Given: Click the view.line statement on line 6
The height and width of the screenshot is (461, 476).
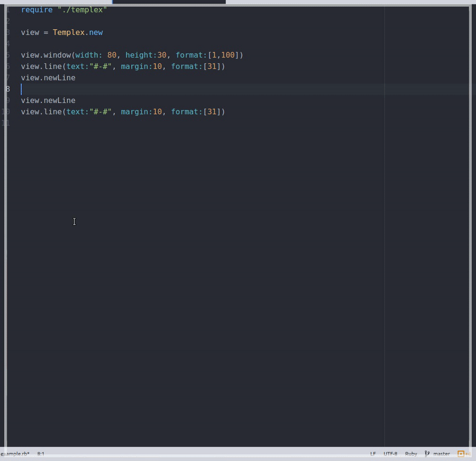Looking at the screenshot, I should point(123,66).
